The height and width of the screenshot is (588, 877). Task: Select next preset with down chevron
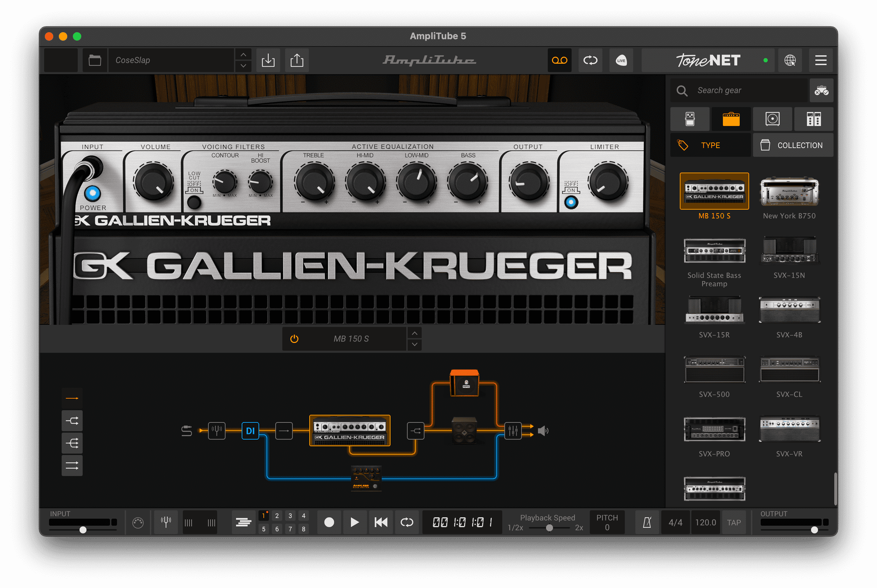tap(243, 66)
